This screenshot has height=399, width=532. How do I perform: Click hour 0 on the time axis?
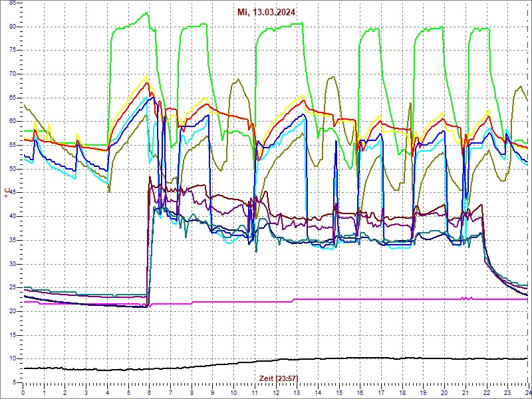point(23,392)
